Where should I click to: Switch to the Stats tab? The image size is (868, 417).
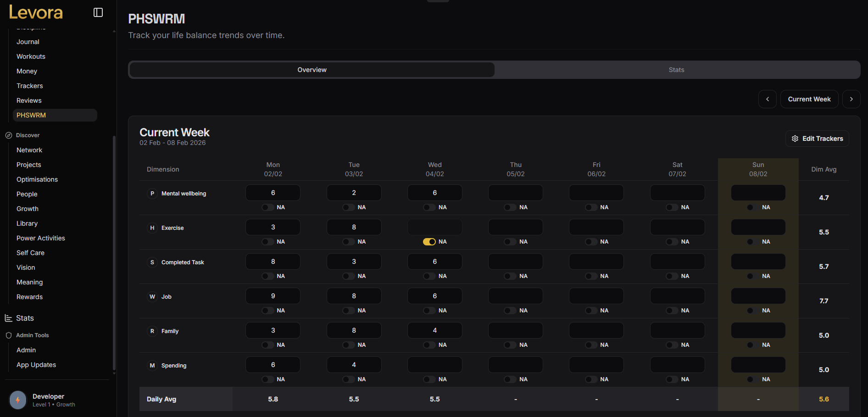coord(676,70)
